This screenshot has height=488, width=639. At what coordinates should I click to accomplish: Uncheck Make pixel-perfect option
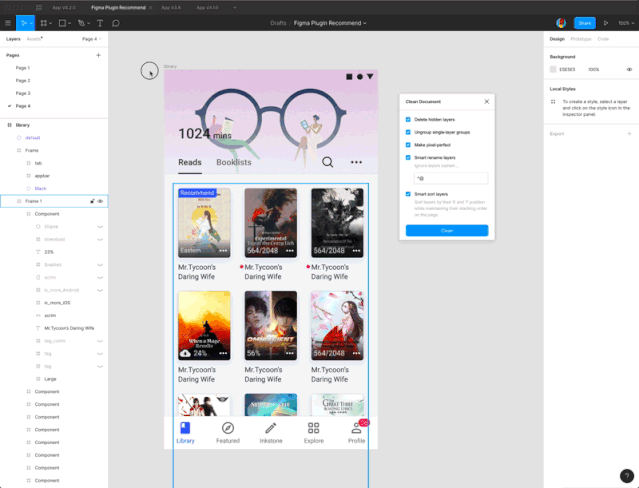point(408,145)
